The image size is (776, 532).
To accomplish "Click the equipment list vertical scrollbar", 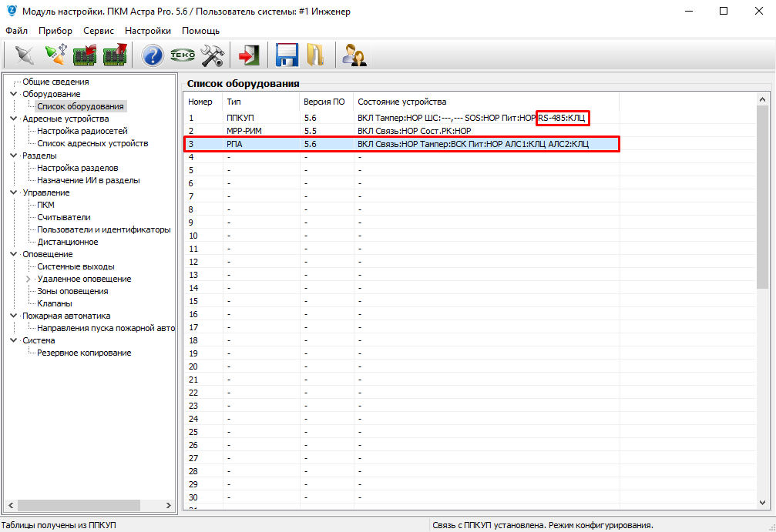I will (x=762, y=308).
